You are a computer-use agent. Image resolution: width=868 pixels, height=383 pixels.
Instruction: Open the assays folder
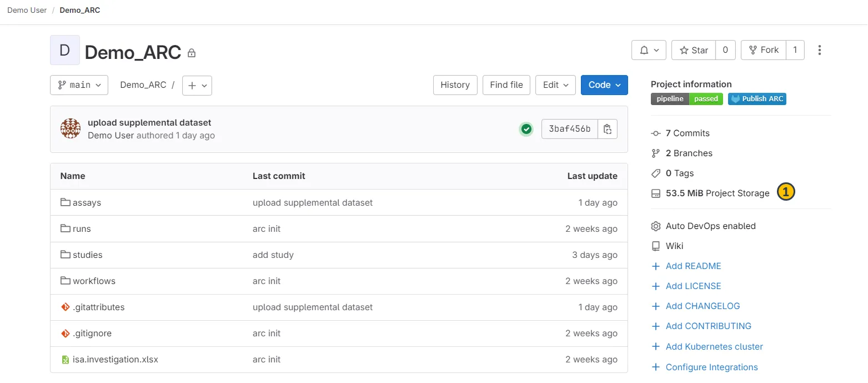87,203
